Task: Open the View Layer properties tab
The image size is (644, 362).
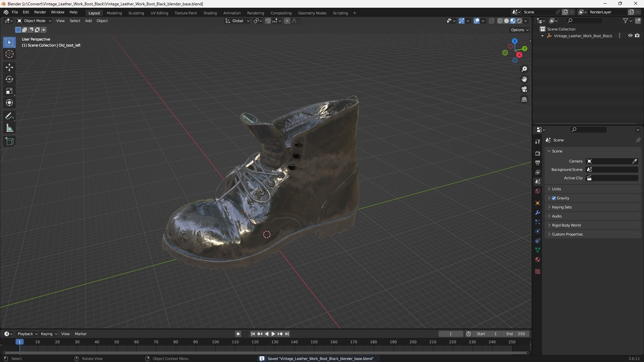Action: pos(538,172)
